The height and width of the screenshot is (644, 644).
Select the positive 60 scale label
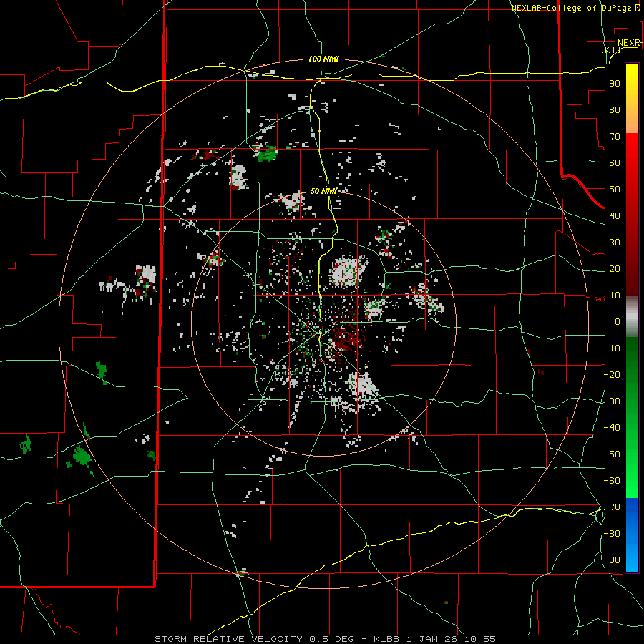(615, 163)
